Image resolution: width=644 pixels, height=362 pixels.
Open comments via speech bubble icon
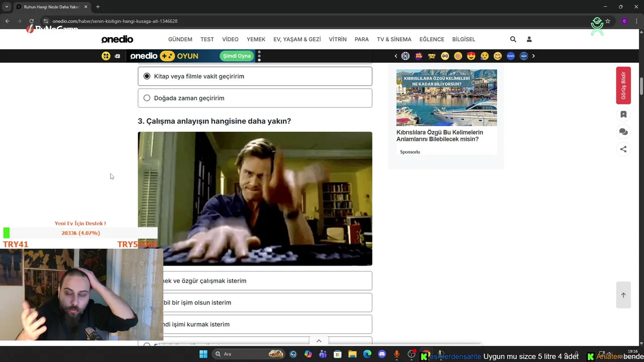(x=623, y=132)
